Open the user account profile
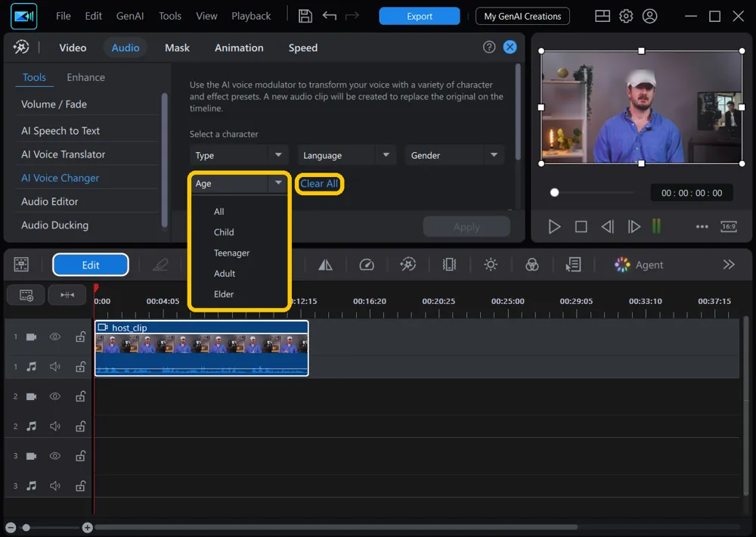 (649, 16)
